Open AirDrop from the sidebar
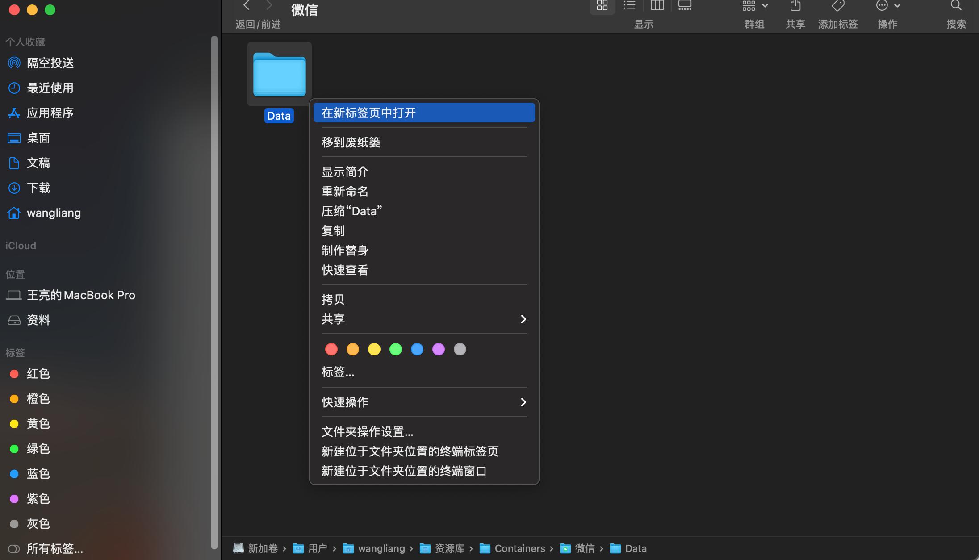 tap(50, 63)
